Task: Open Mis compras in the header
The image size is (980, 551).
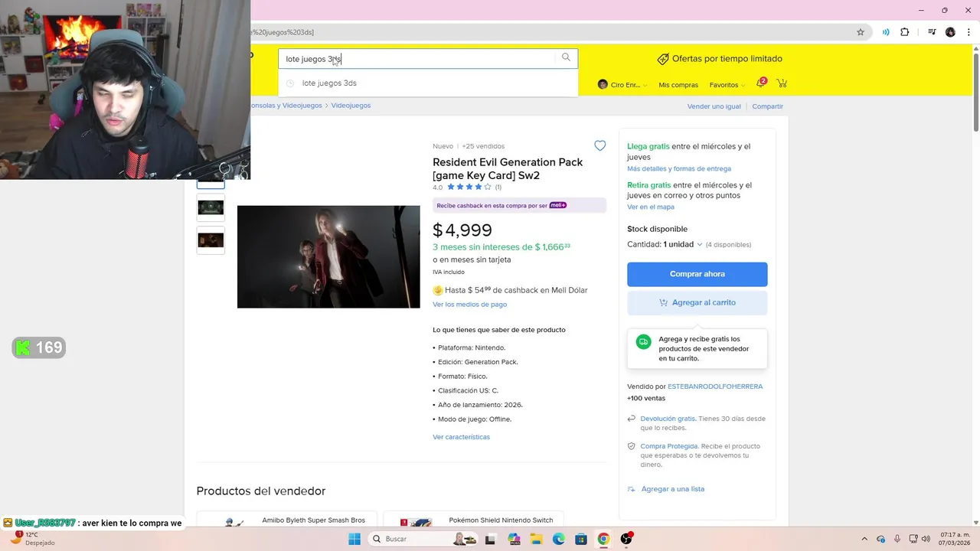Action: (678, 85)
